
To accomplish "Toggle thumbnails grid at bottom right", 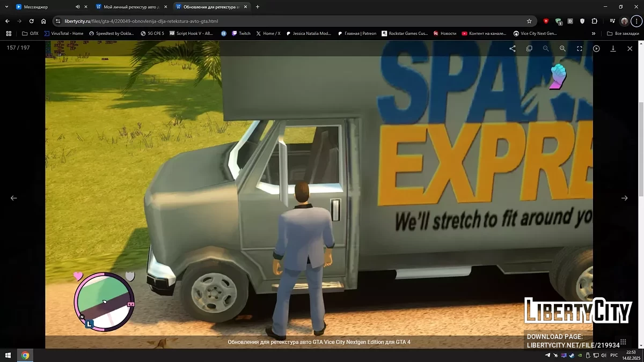I will tap(623, 342).
